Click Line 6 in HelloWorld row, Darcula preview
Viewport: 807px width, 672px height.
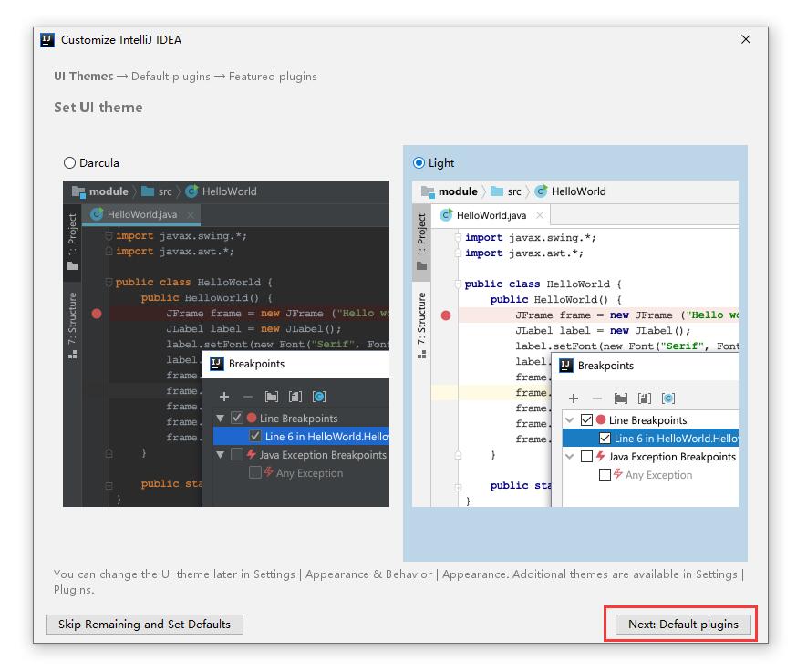click(301, 437)
